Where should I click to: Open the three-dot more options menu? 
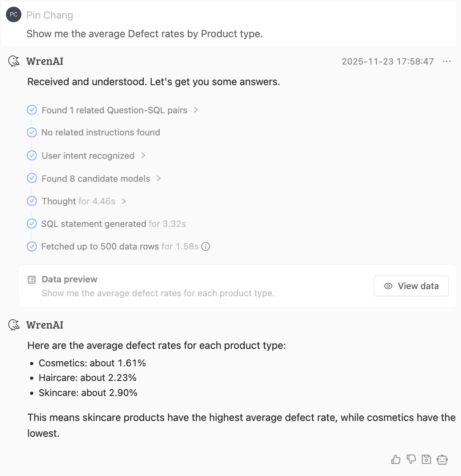[447, 61]
